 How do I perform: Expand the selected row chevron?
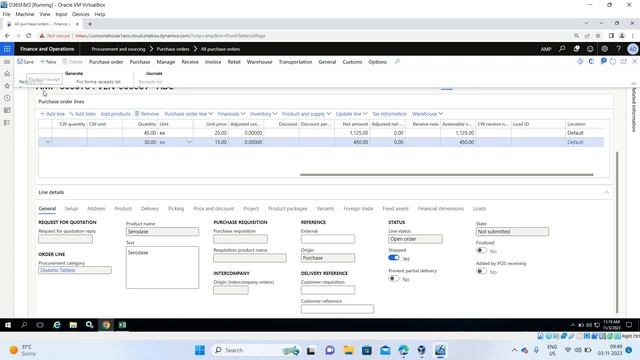[47, 142]
